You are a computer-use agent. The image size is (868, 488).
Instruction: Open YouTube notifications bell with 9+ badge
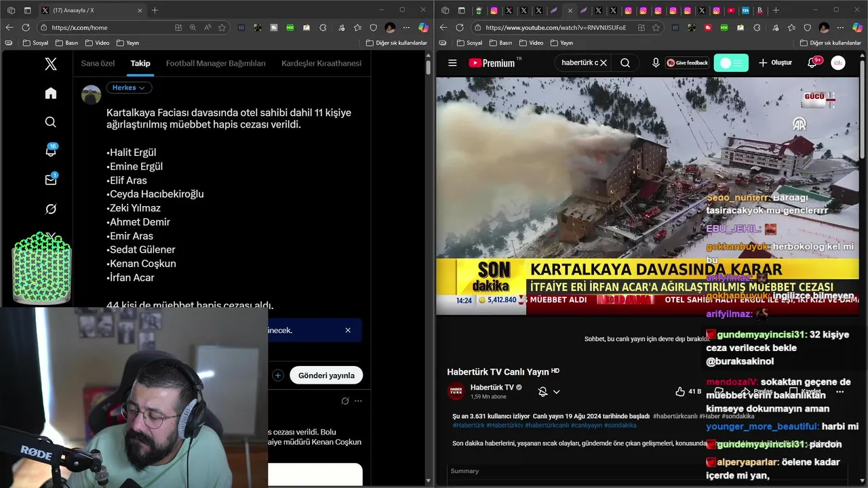pyautogui.click(x=812, y=63)
